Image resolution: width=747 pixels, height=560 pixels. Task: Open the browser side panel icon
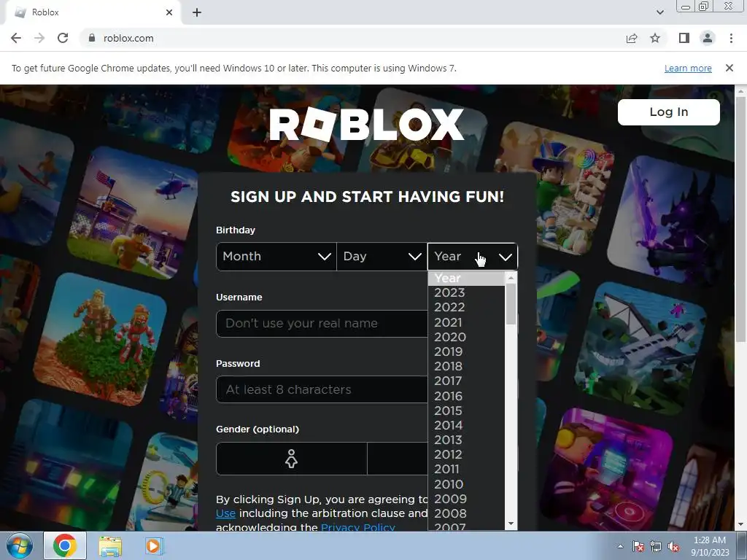pos(684,38)
